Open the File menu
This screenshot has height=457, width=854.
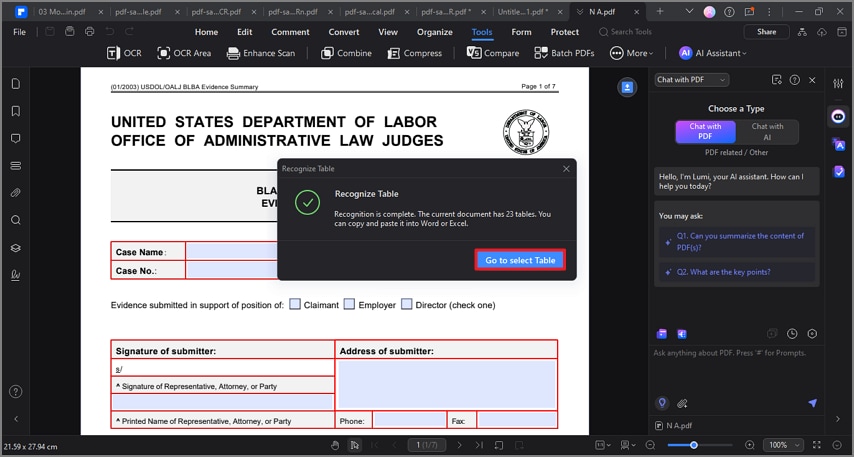click(20, 32)
